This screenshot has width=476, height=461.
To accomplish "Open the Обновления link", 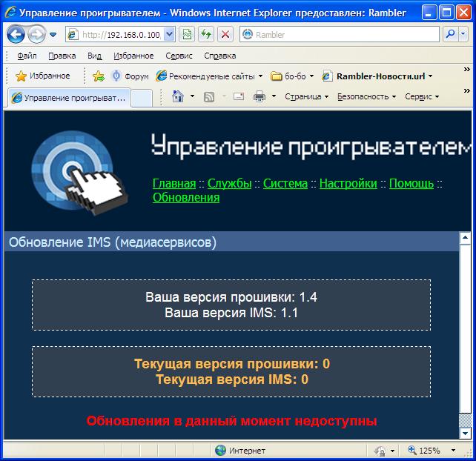I will [x=186, y=197].
